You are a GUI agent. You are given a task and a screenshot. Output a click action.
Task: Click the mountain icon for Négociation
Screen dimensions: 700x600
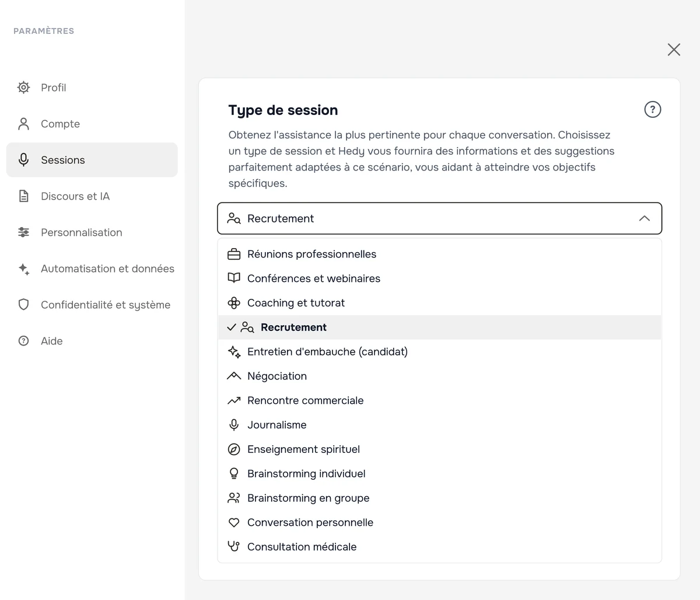point(234,376)
